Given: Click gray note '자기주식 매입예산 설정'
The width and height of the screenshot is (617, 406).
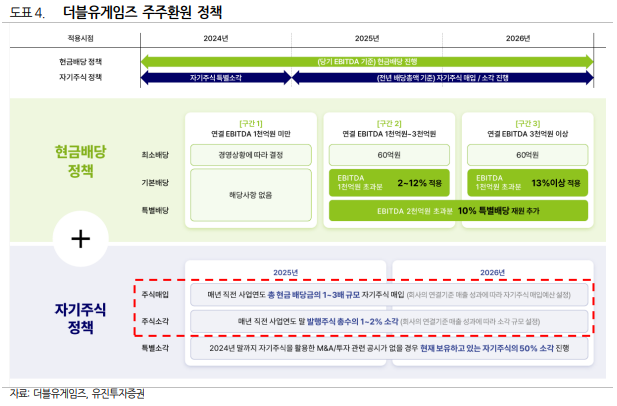Looking at the screenshot, I should [x=535, y=295].
